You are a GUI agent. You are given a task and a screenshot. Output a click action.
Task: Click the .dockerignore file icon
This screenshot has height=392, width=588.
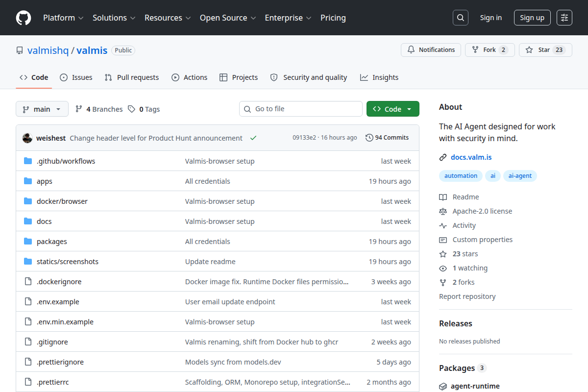[28, 281]
